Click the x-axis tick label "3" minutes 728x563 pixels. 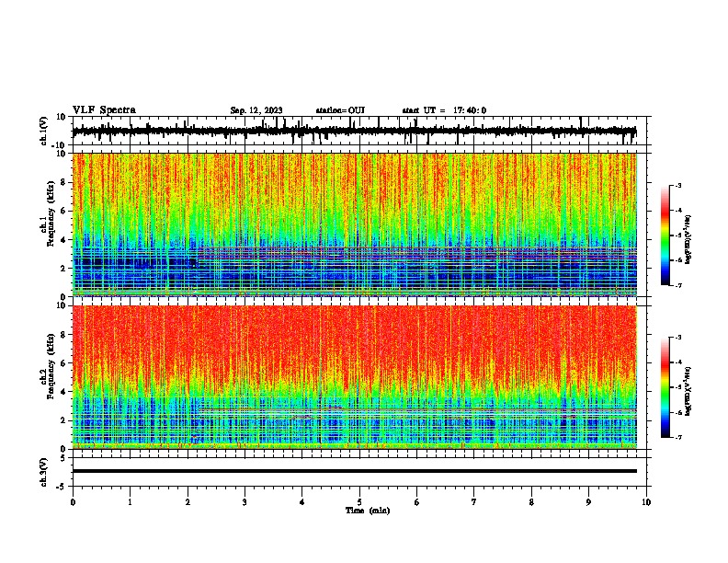point(245,502)
